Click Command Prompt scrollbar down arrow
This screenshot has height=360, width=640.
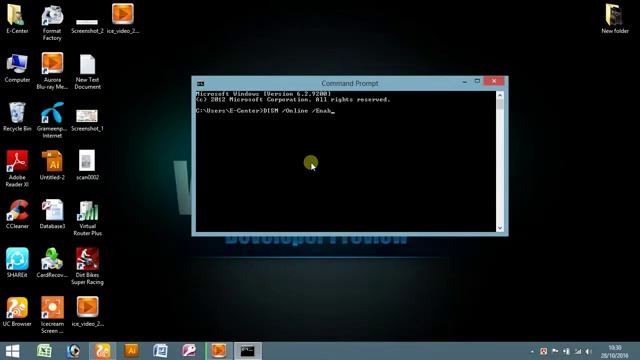[x=500, y=228]
